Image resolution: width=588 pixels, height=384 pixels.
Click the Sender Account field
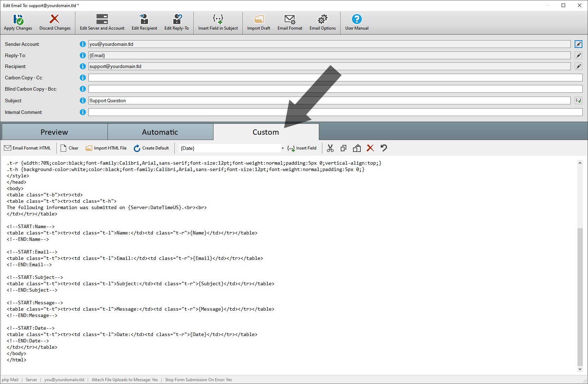pyautogui.click(x=329, y=44)
